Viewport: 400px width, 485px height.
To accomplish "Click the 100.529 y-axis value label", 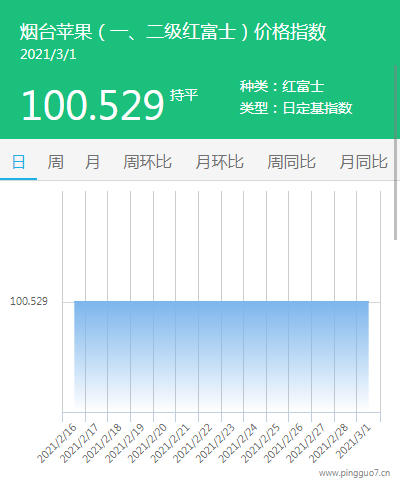I will pyautogui.click(x=29, y=301).
